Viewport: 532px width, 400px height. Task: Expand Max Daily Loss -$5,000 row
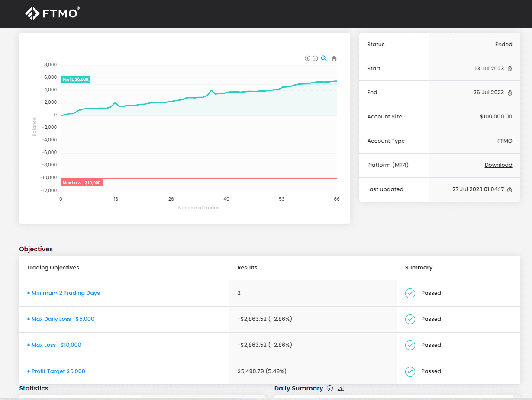pos(61,319)
